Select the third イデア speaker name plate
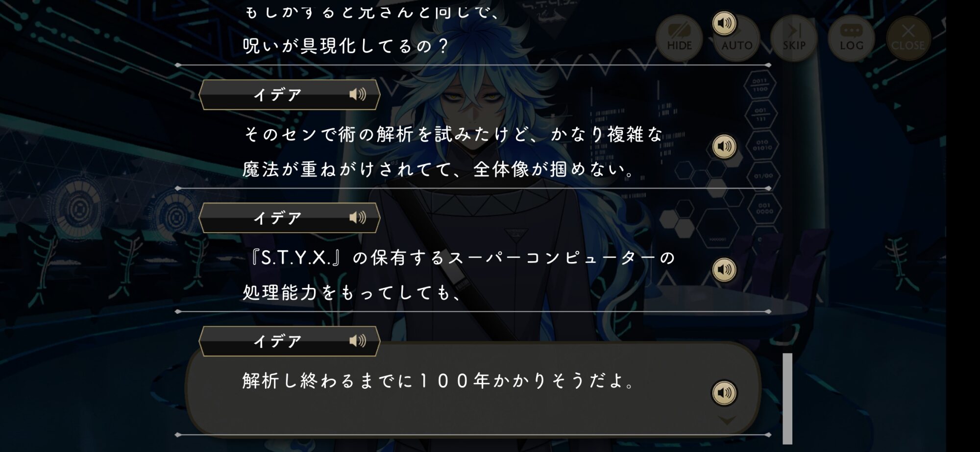This screenshot has width=980, height=452. click(x=290, y=341)
